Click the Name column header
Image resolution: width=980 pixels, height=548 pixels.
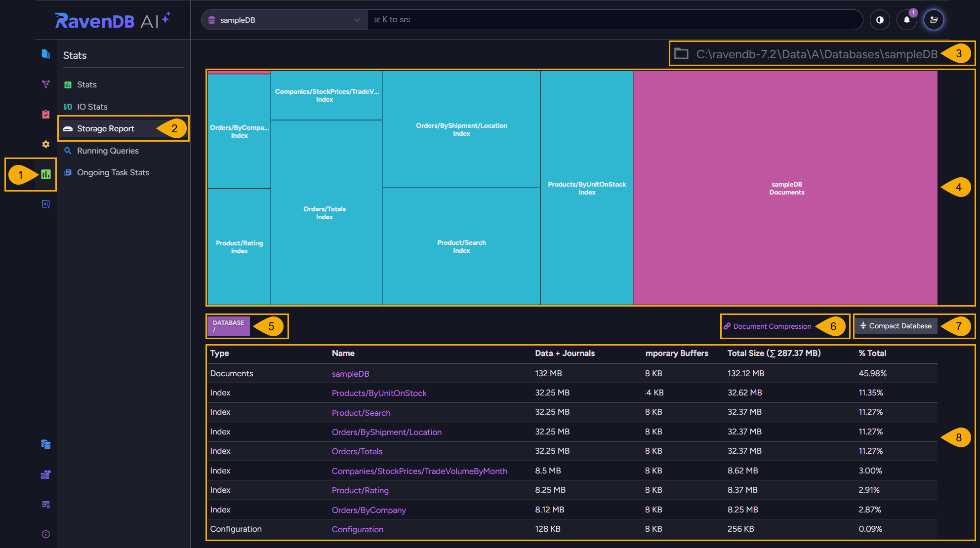[343, 353]
